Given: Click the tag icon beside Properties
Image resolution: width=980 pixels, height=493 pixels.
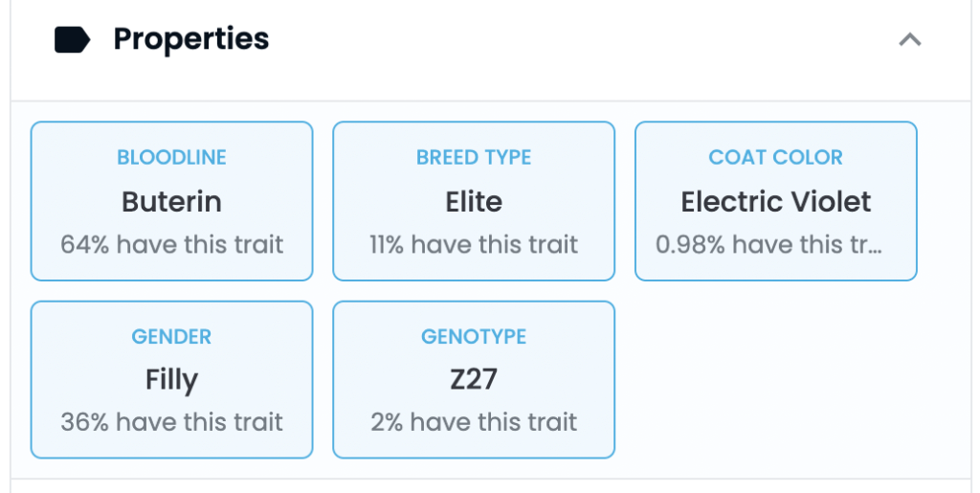Looking at the screenshot, I should (73, 40).
